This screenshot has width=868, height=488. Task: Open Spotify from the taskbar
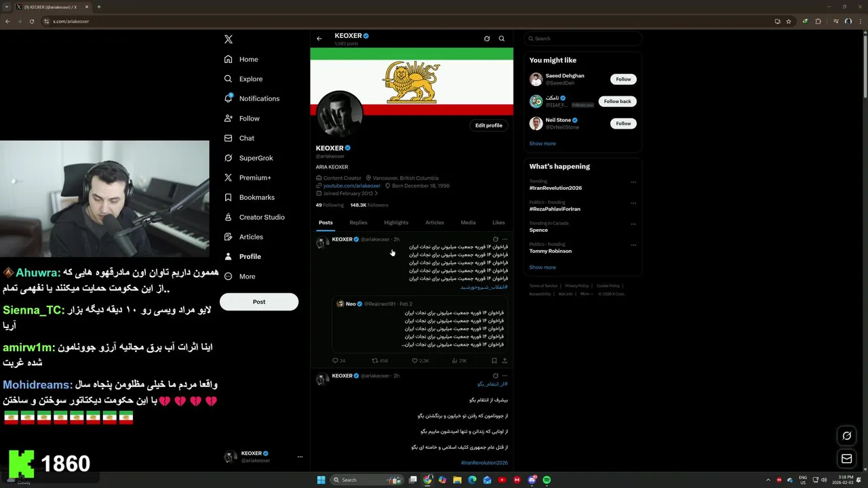547,480
